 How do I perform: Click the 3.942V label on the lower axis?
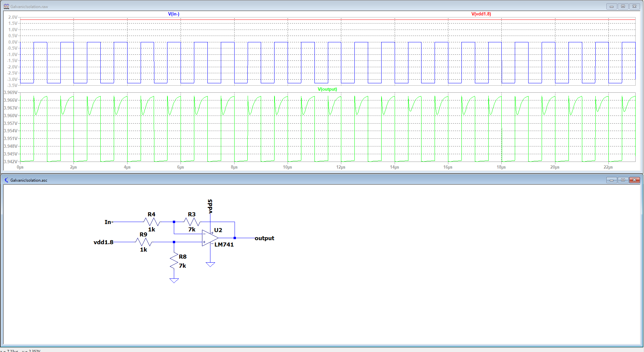click(x=10, y=162)
